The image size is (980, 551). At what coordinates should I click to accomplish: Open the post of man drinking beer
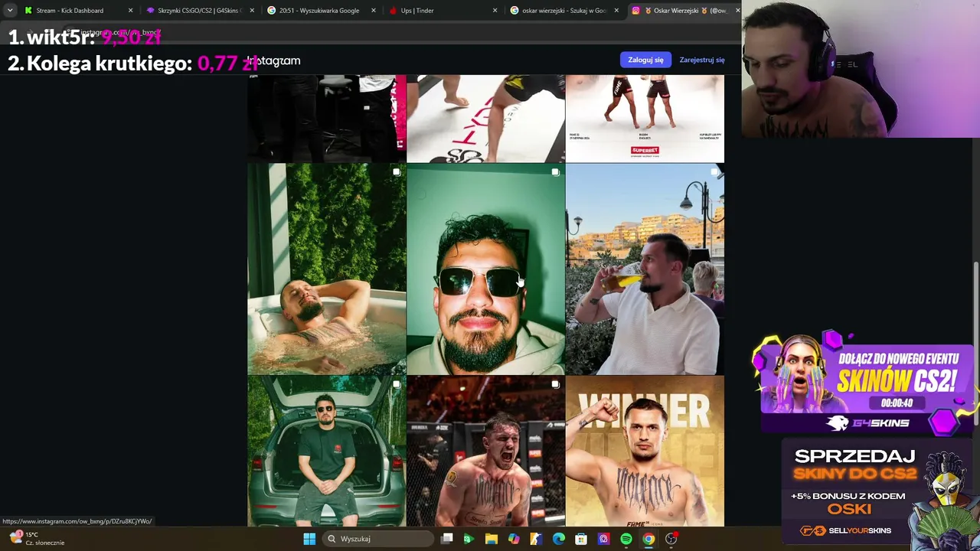click(x=645, y=269)
